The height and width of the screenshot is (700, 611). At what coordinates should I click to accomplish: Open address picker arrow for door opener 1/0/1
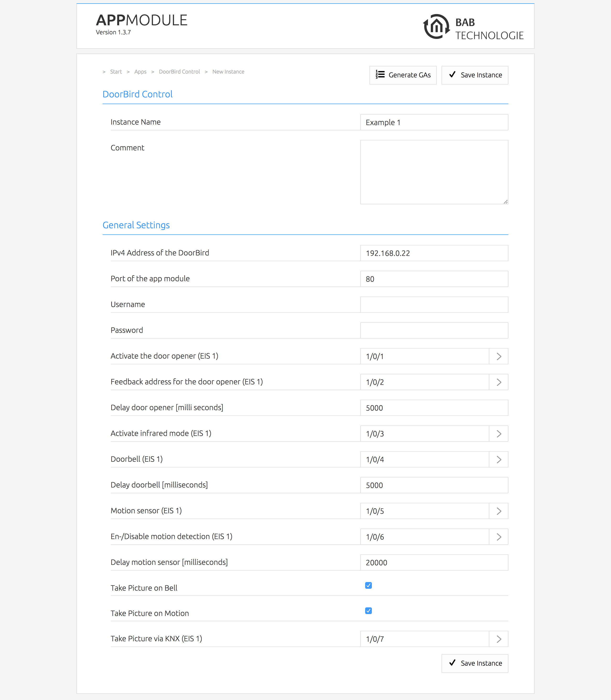point(499,356)
